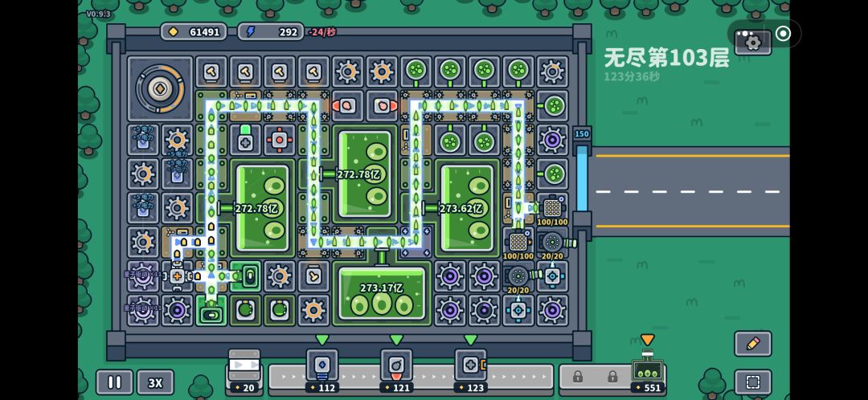Select the blue cross module right of the 20/20 cannon
This screenshot has height=400, width=868.
point(552,276)
